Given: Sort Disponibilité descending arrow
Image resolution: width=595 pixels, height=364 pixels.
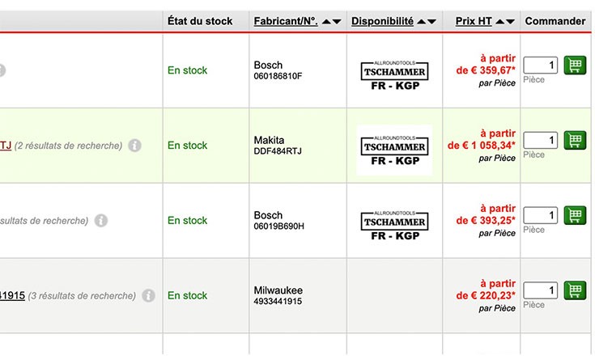Looking at the screenshot, I should [431, 22].
